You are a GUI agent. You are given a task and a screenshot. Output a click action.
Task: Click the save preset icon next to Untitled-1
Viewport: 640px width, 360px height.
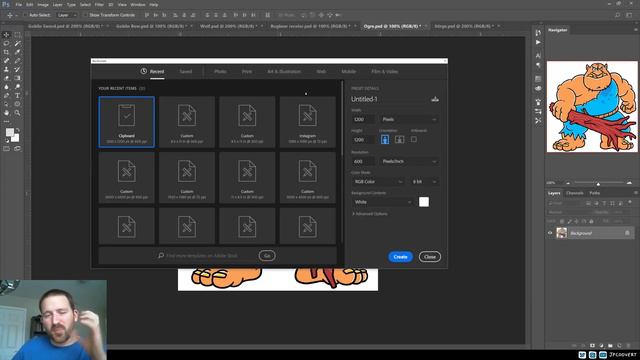tap(435, 99)
